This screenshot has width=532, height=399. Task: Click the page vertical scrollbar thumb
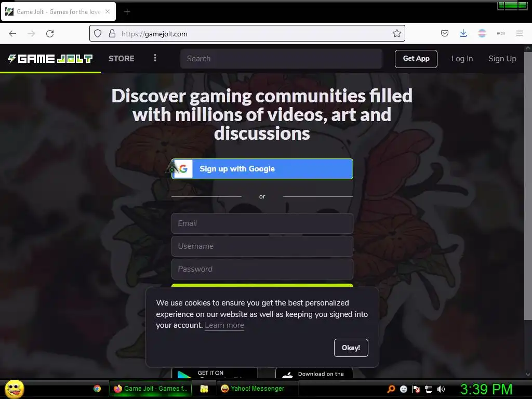pos(528,185)
